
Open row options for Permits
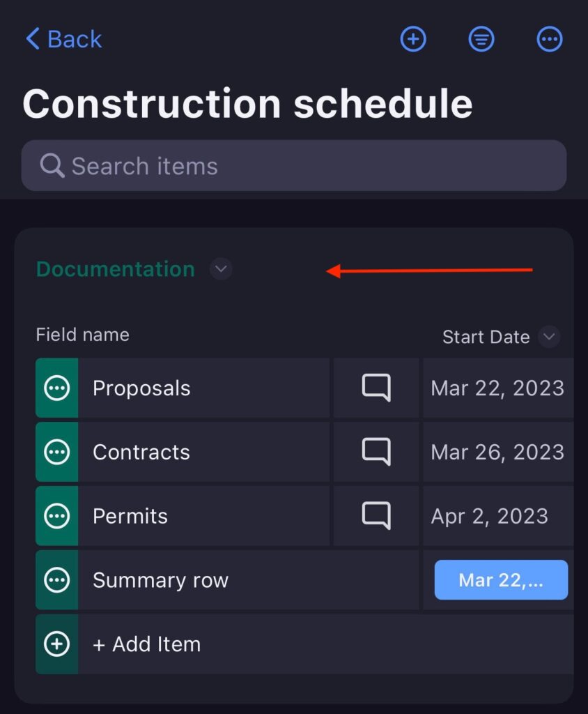tap(56, 517)
